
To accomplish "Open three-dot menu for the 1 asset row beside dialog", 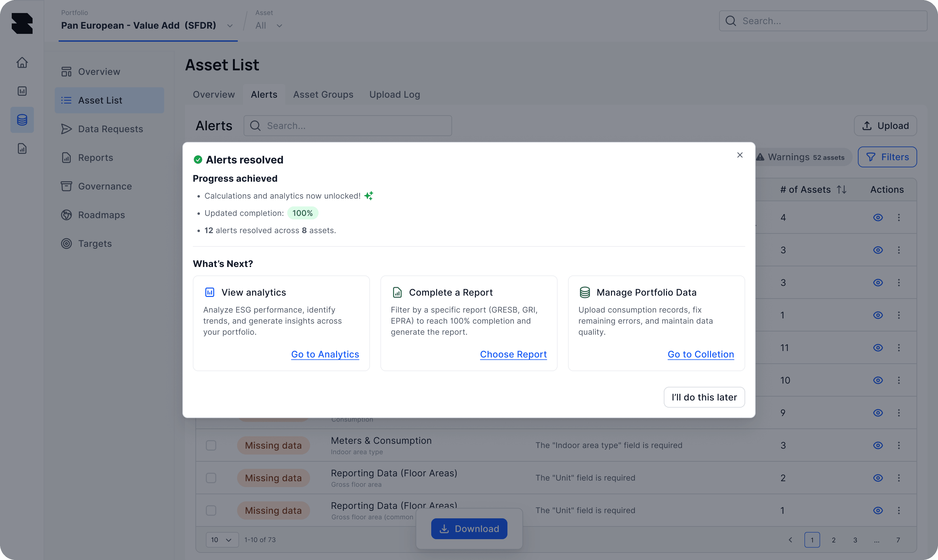I will (899, 315).
